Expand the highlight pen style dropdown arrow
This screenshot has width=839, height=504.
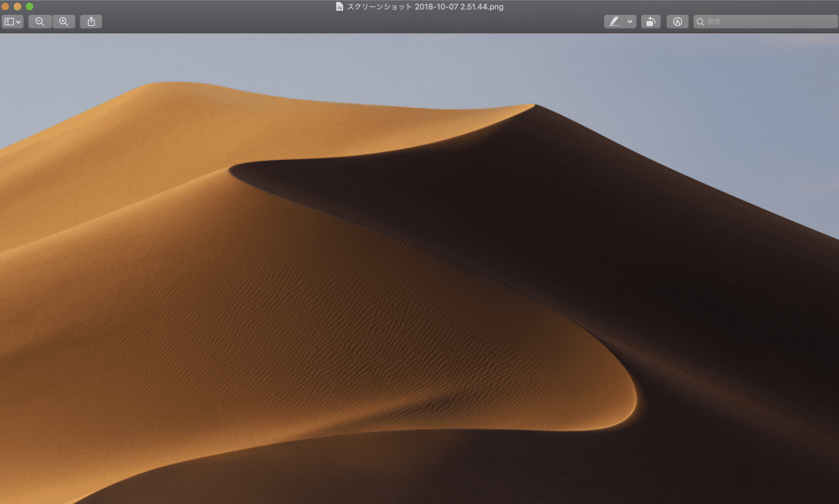coord(630,22)
